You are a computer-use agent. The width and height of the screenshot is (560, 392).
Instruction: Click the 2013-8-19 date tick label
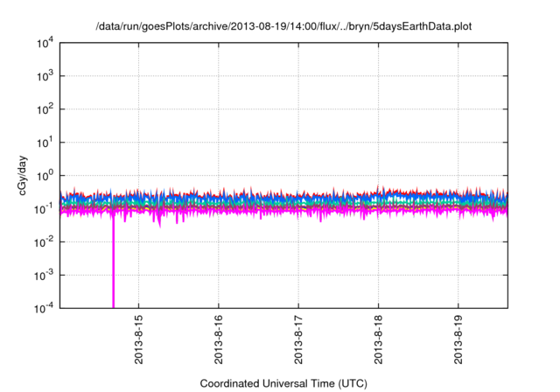pyautogui.click(x=458, y=339)
